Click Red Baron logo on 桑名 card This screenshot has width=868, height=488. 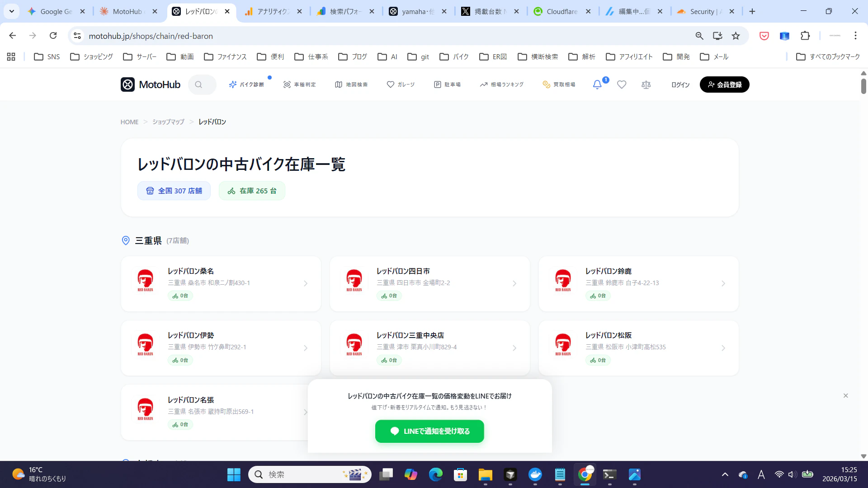pyautogui.click(x=145, y=281)
